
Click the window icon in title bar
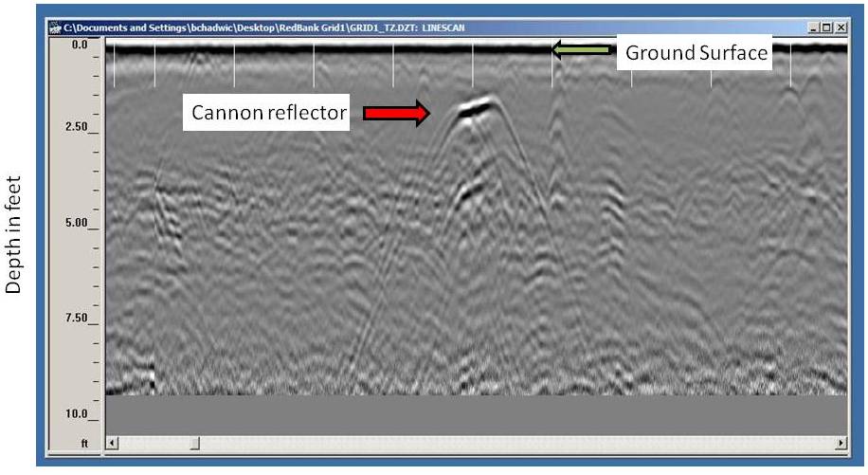[x=54, y=28]
